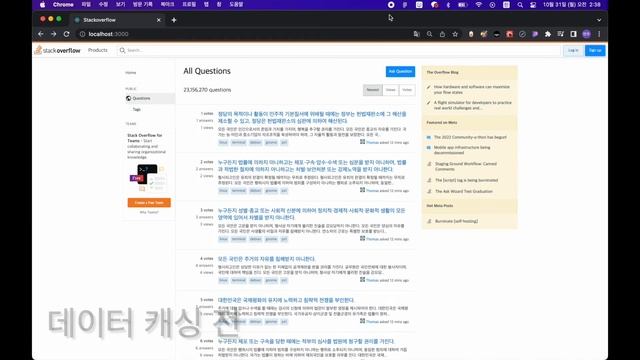Open question starting with 누구든지 체포 또는 구속을
Viewport: 640px width, 360px height.
(307, 341)
